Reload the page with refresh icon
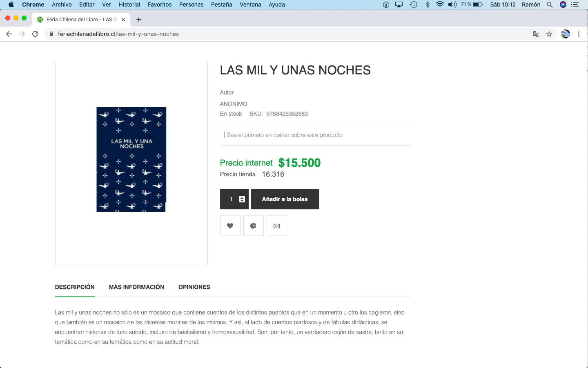The height and width of the screenshot is (368, 588). point(35,34)
